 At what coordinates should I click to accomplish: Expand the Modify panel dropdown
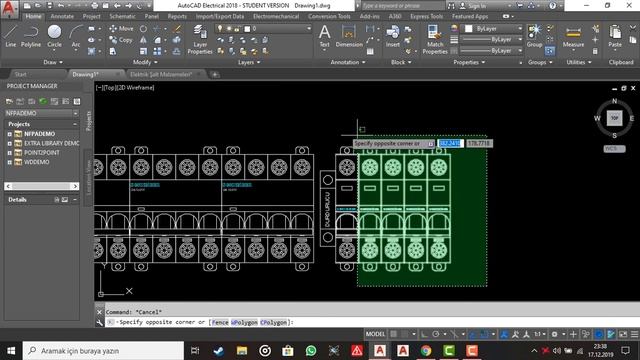(145, 62)
